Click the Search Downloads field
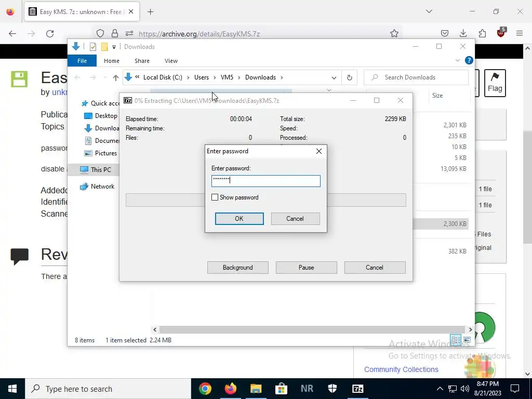532x399 pixels. tap(416, 77)
